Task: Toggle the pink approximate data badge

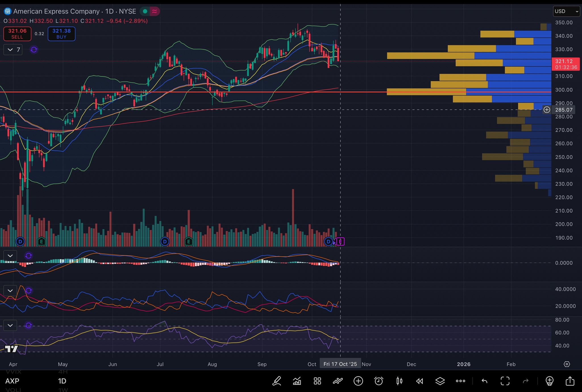Action: tap(154, 11)
